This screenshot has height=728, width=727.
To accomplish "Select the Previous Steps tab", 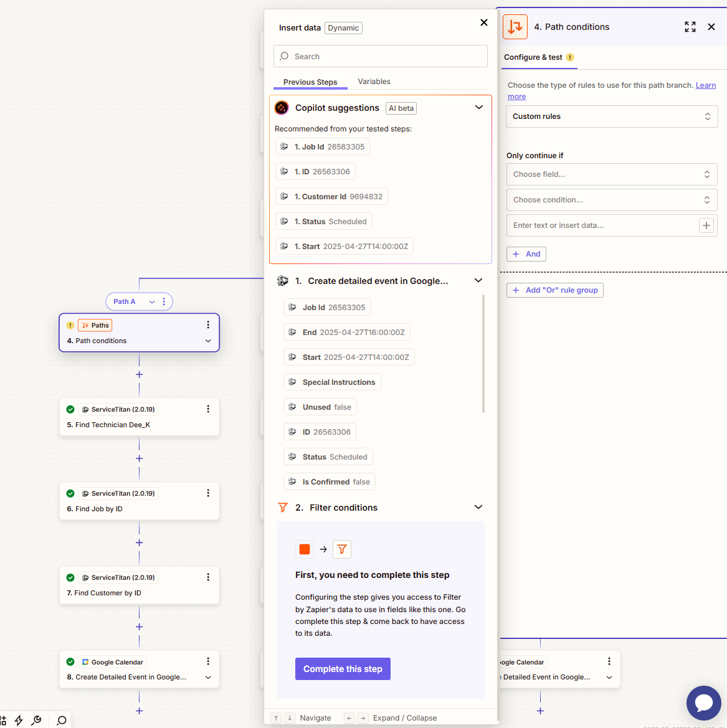I will 310,82.
